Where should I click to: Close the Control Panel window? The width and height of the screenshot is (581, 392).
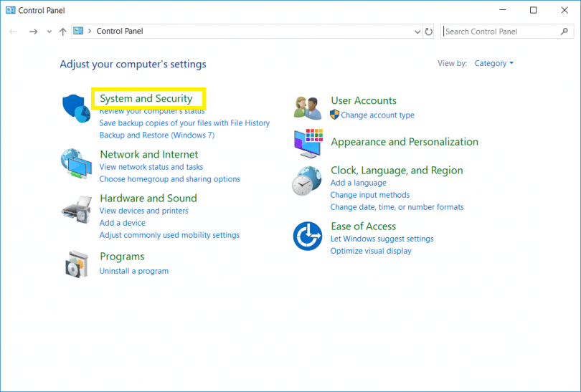(565, 10)
